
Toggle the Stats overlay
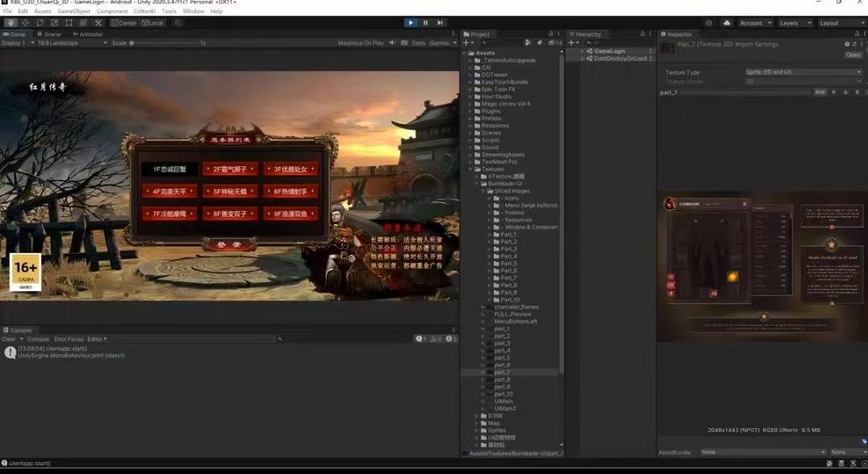(419, 44)
